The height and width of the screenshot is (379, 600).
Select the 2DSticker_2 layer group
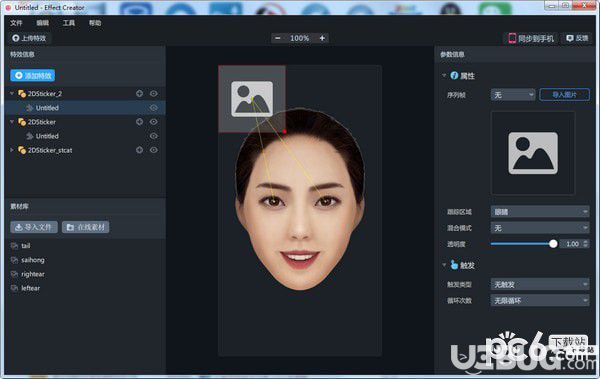click(45, 94)
